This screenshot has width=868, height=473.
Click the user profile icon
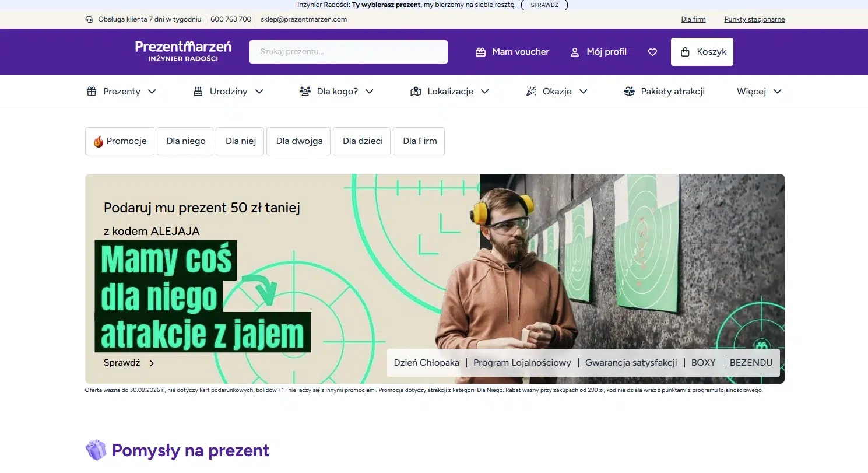575,52
